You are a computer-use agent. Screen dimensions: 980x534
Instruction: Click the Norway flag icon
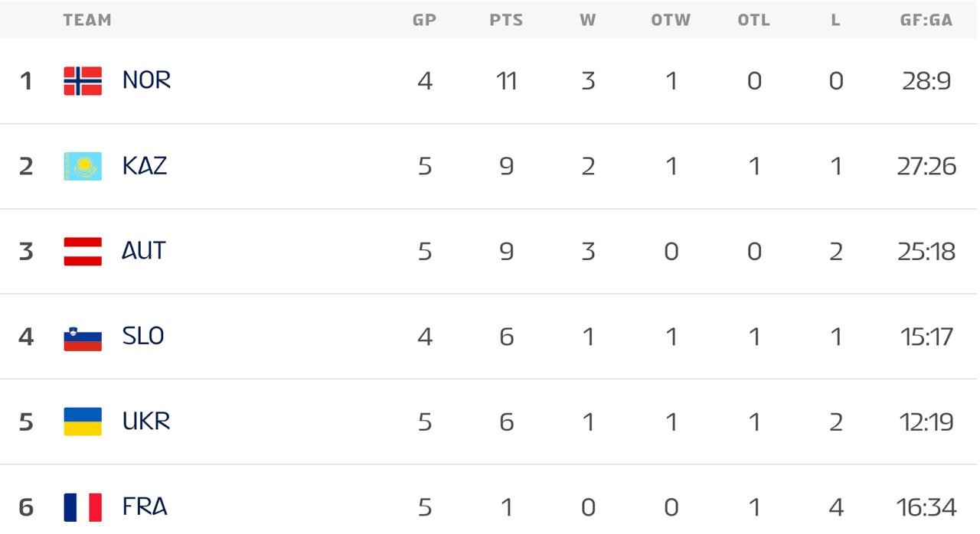tap(83, 80)
